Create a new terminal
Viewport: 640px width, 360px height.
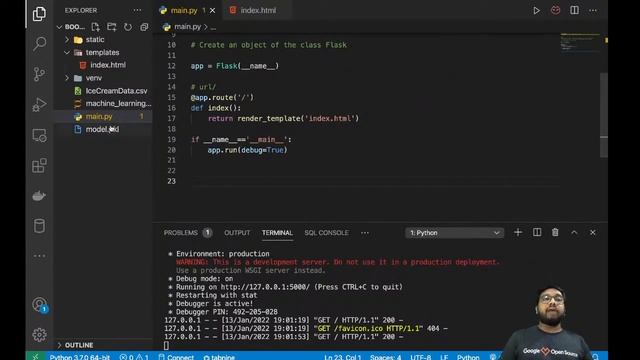(518, 232)
